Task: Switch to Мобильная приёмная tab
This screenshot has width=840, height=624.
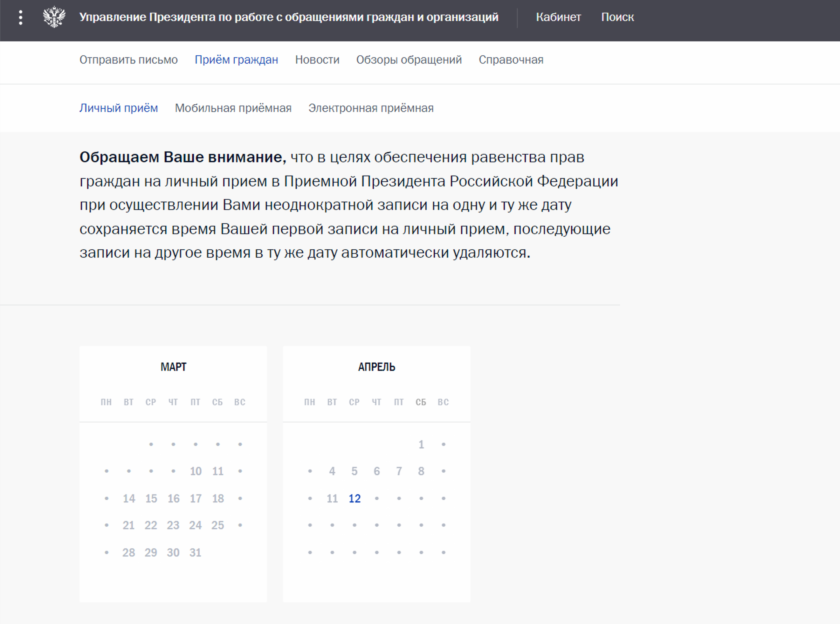Action: (x=233, y=108)
